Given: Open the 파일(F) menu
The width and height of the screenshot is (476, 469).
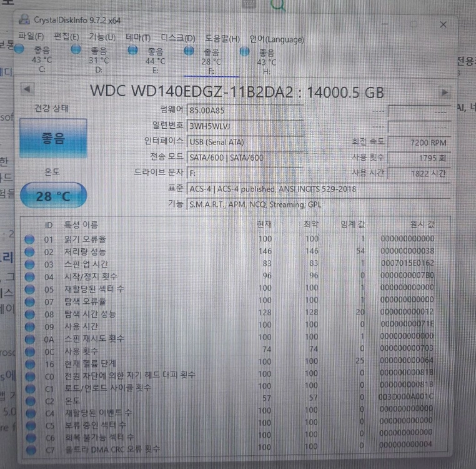Looking at the screenshot, I should 31,36.
